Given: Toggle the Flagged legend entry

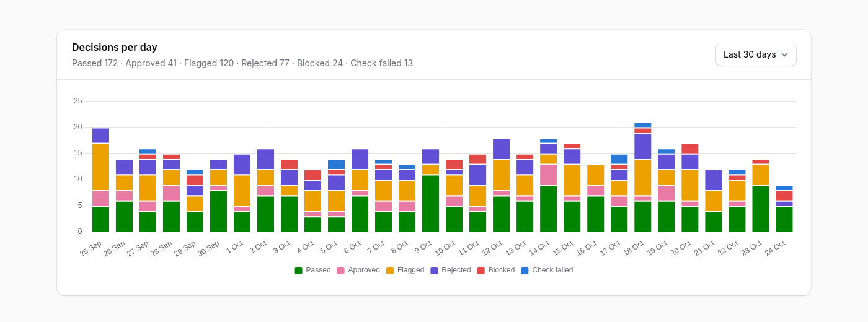Looking at the screenshot, I should click(x=405, y=270).
